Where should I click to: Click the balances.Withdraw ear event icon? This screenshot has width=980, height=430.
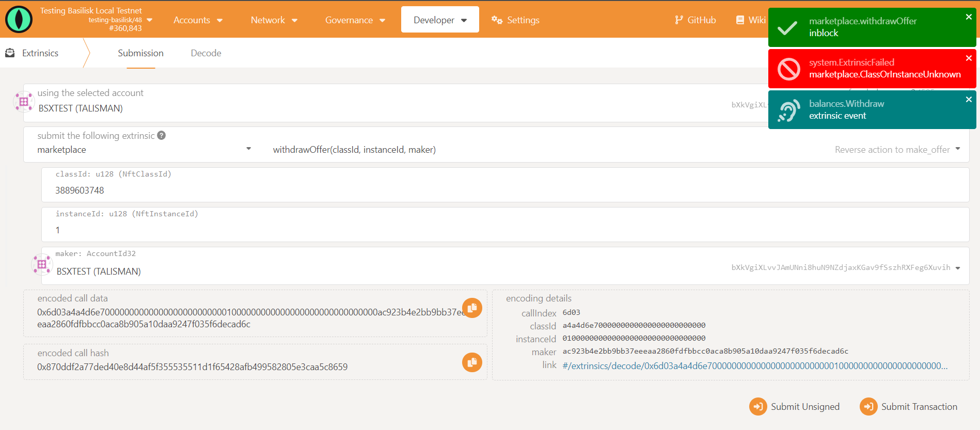789,110
